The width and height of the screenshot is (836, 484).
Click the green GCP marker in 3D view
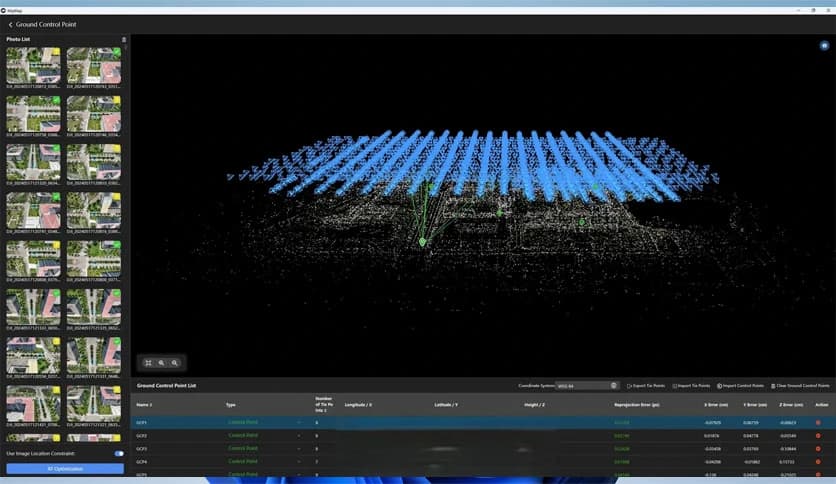(x=422, y=242)
